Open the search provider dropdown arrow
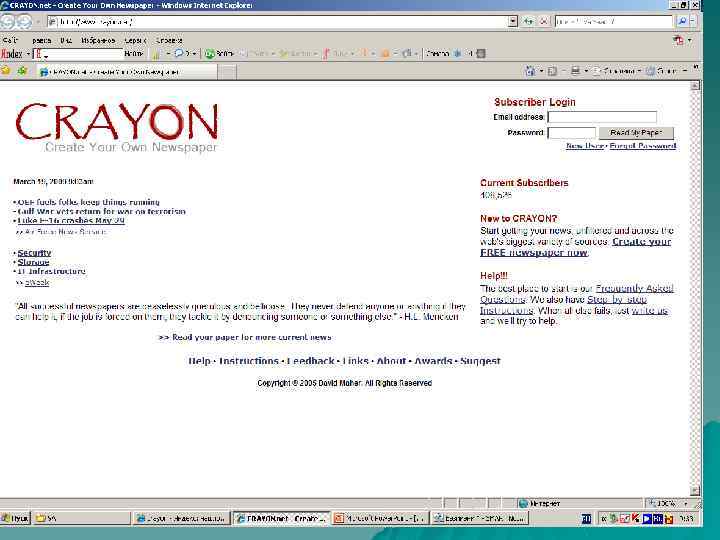 tap(693, 21)
